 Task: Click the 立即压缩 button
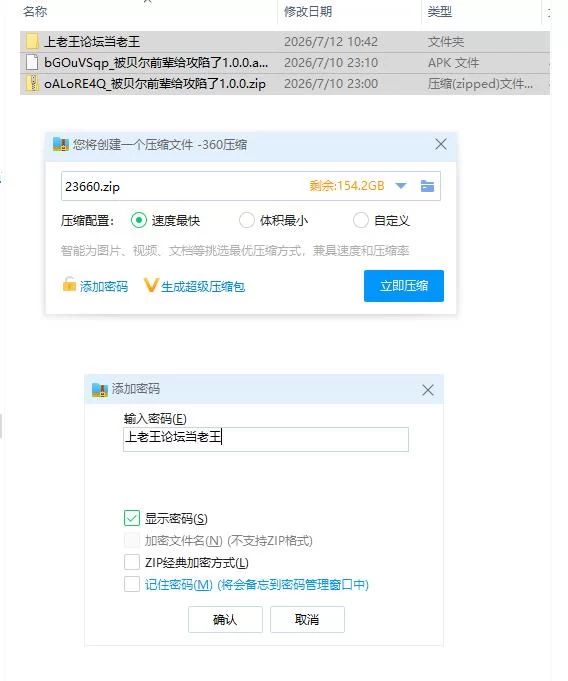click(x=404, y=286)
